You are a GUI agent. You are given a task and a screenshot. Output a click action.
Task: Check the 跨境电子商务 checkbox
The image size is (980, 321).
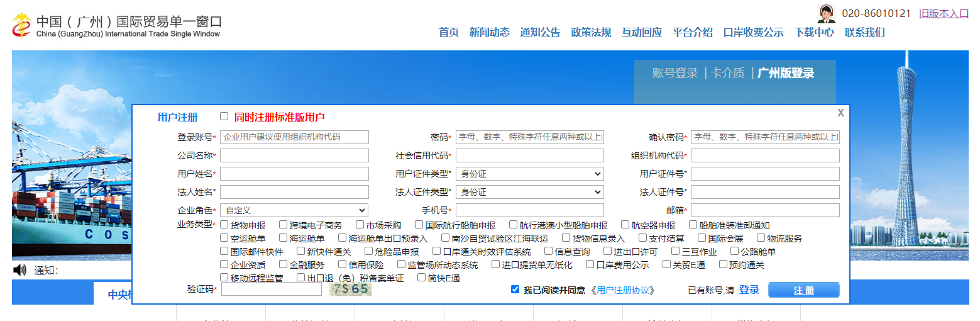click(x=284, y=225)
